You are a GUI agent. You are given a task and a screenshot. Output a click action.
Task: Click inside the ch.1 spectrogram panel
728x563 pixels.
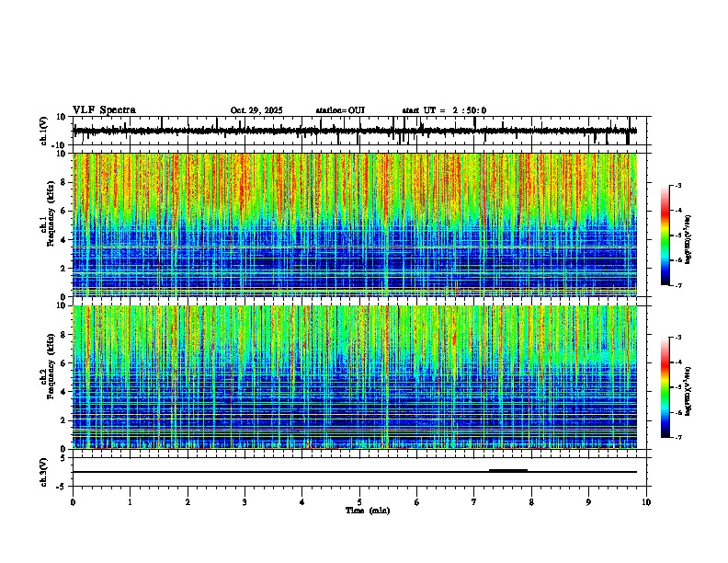tap(355, 224)
